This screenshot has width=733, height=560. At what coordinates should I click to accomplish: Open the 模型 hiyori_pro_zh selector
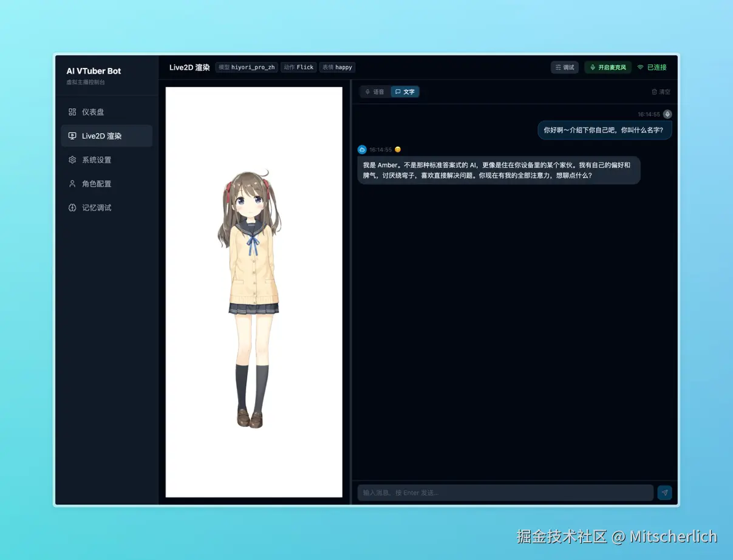(247, 67)
